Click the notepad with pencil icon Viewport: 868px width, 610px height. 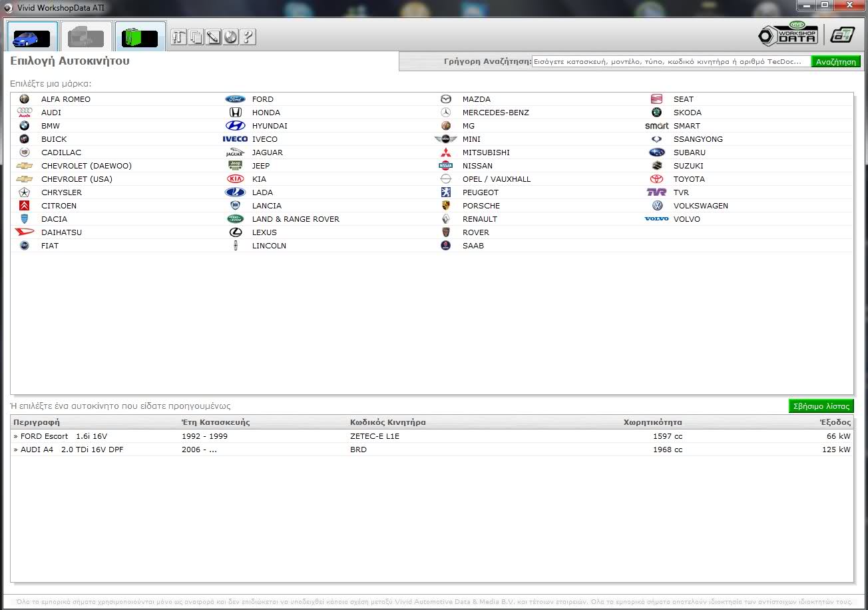[213, 37]
